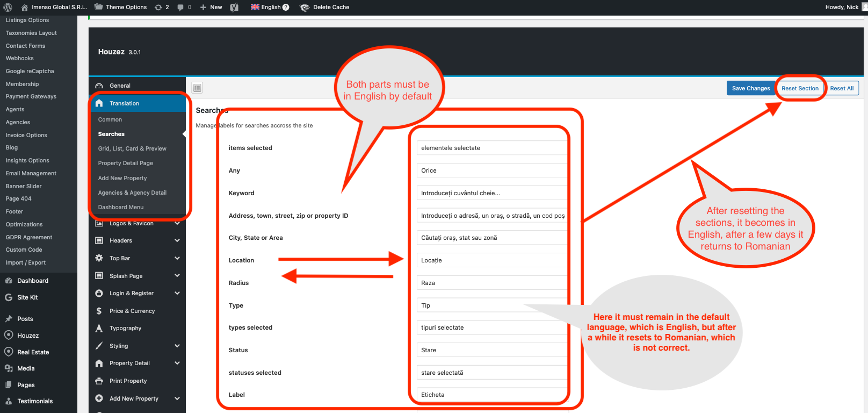The image size is (868, 413).
Task: Edit the Label translation field
Action: tap(492, 395)
